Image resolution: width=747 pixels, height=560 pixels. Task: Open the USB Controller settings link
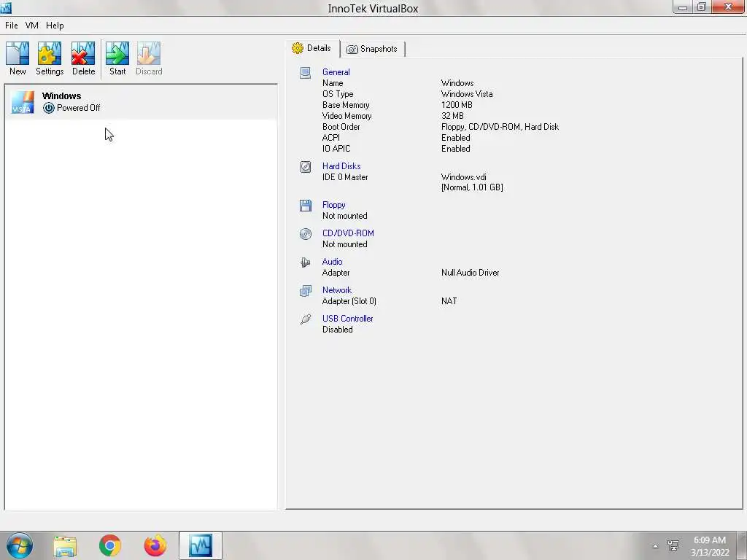point(347,319)
